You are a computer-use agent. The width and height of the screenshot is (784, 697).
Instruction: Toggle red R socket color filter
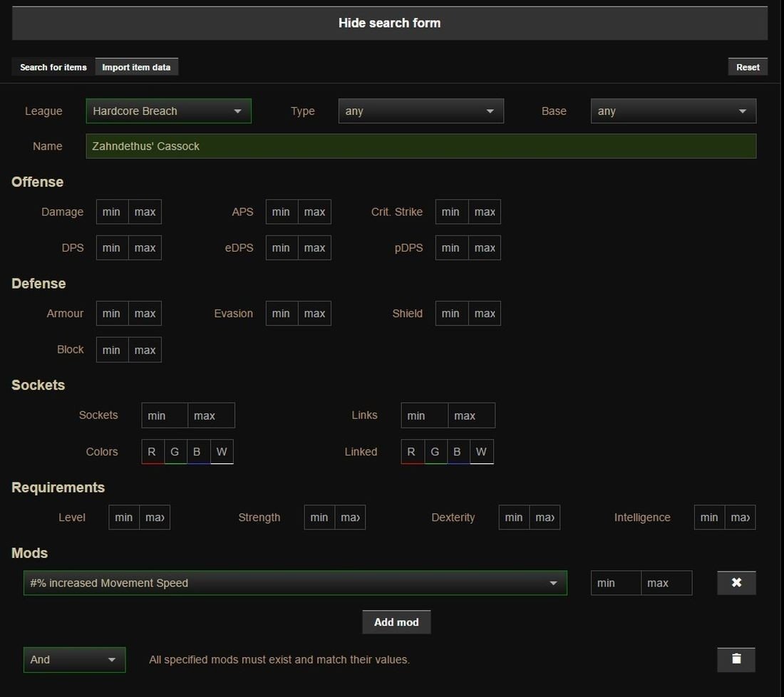coord(152,452)
